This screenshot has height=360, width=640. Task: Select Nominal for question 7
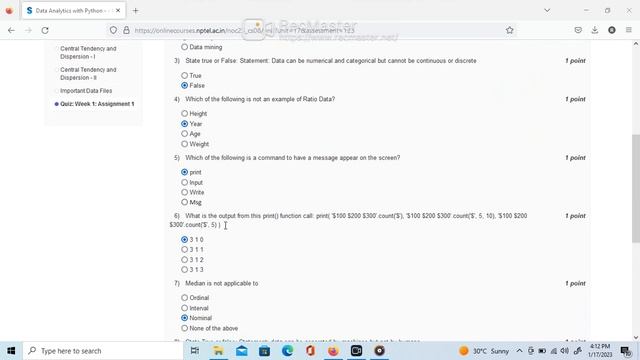point(184,318)
